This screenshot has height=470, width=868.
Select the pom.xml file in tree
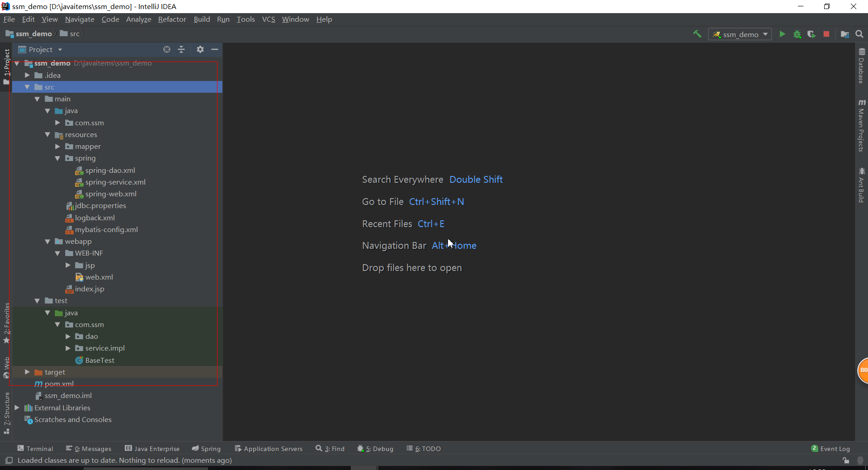pyautogui.click(x=59, y=384)
